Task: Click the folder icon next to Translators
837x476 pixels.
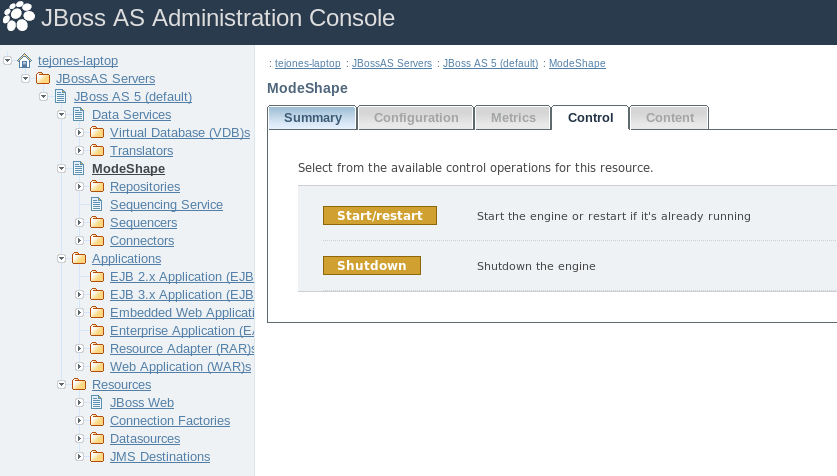Action: pyautogui.click(x=97, y=151)
